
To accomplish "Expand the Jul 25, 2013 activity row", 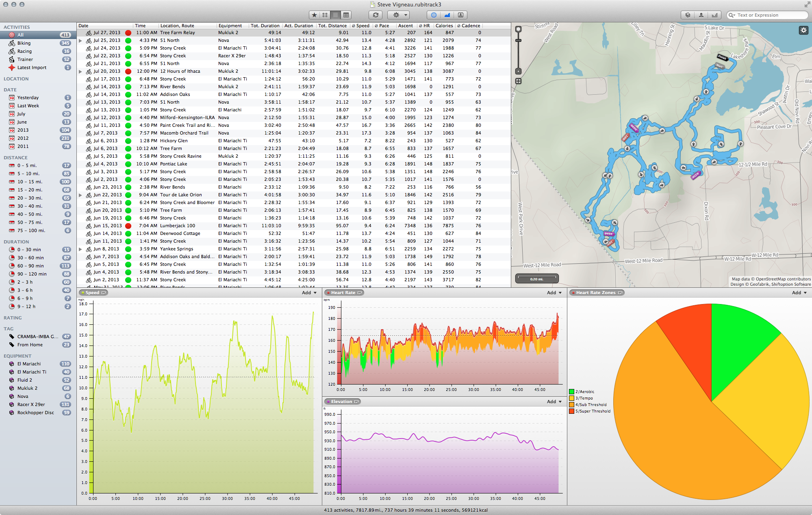I will tap(80, 41).
